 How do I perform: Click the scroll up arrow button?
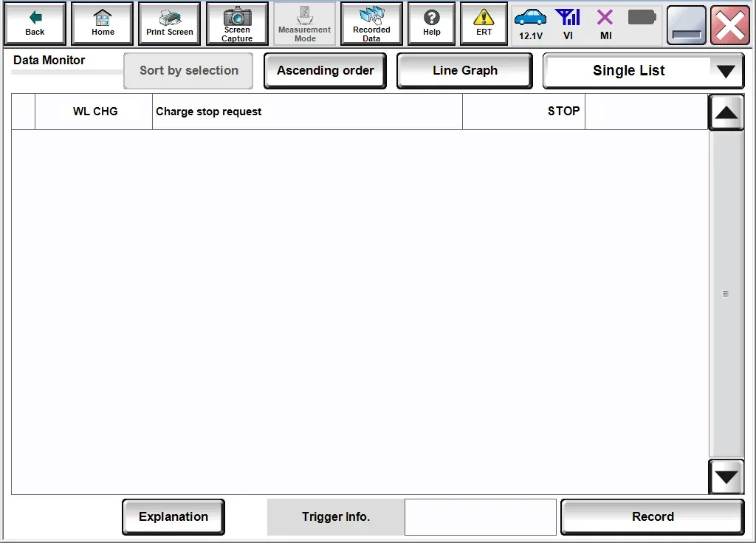tap(726, 112)
